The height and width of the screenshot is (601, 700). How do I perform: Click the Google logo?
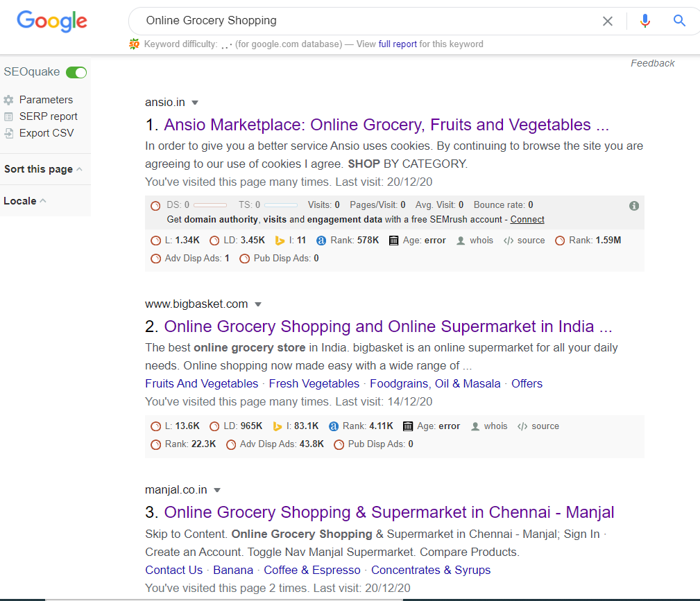click(x=52, y=21)
